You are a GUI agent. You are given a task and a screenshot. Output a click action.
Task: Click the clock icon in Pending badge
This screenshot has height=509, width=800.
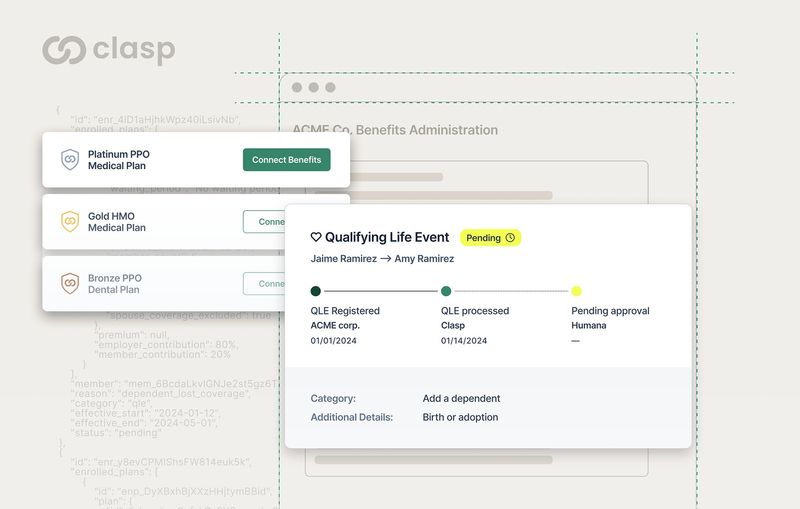coord(510,238)
